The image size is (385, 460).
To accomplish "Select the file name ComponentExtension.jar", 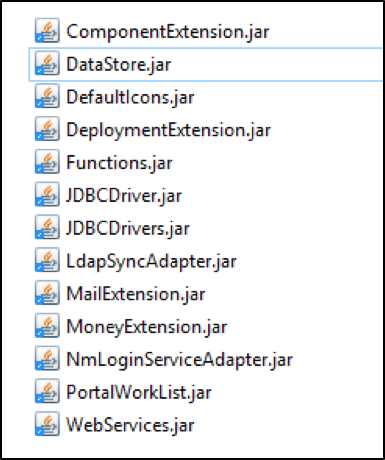I will [168, 32].
